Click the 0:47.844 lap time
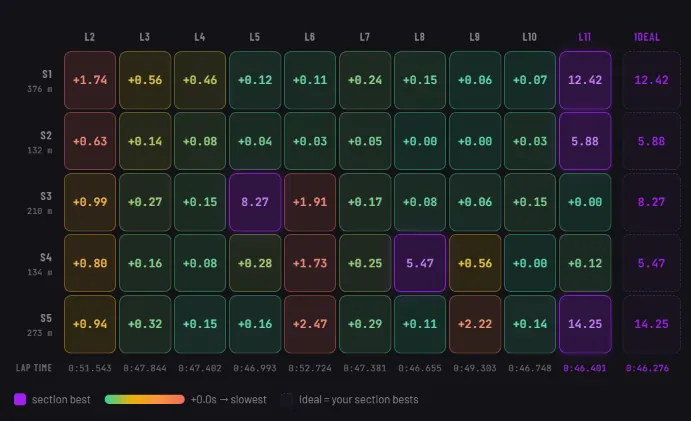691x421 pixels. [x=145, y=368]
